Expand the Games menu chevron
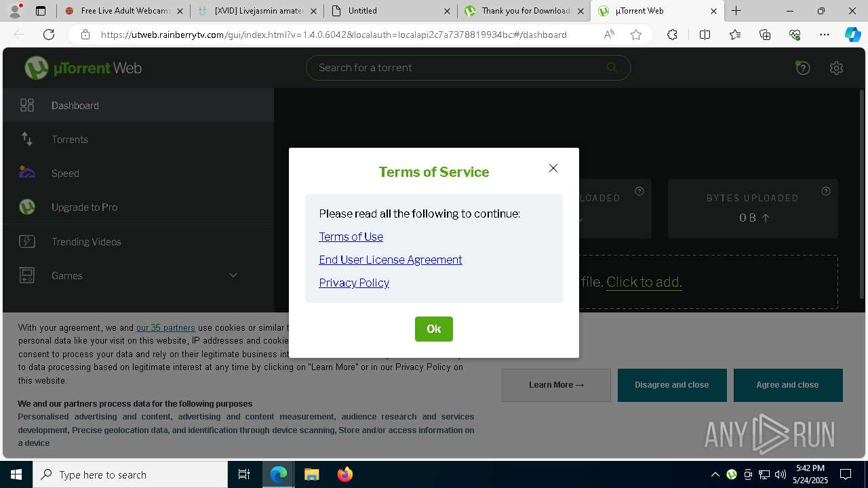The width and height of the screenshot is (868, 488). [x=233, y=275]
